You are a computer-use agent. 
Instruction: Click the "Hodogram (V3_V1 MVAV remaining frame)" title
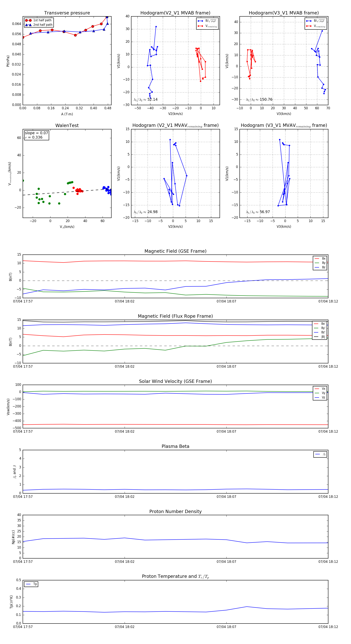pyautogui.click(x=284, y=125)
